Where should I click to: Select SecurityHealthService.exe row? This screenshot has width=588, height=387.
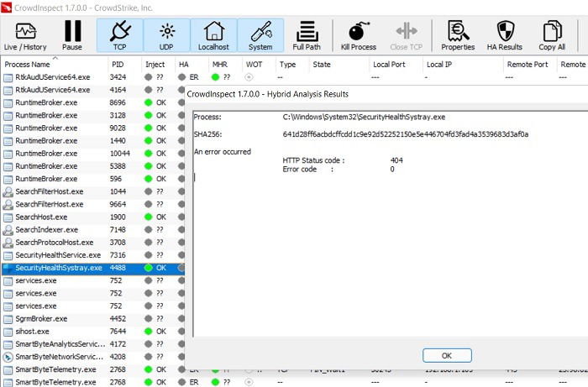[93, 255]
